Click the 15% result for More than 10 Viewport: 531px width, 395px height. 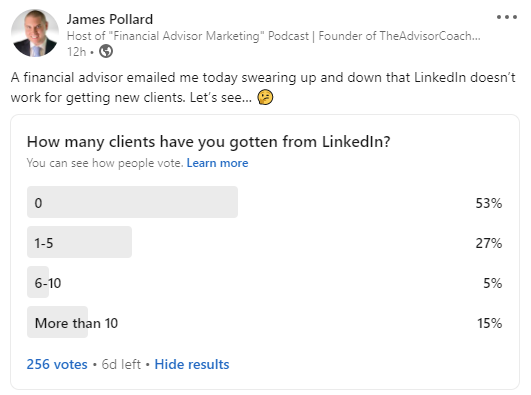[x=489, y=323]
